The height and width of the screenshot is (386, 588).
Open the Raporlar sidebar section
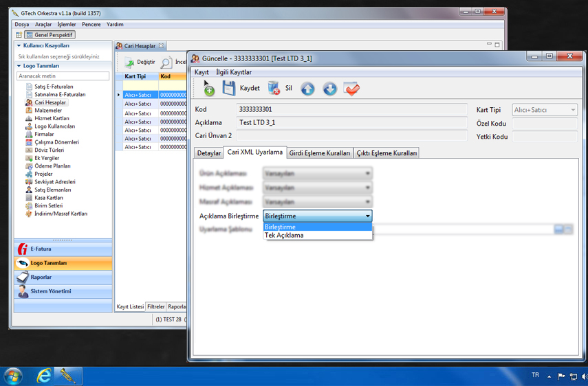point(63,277)
